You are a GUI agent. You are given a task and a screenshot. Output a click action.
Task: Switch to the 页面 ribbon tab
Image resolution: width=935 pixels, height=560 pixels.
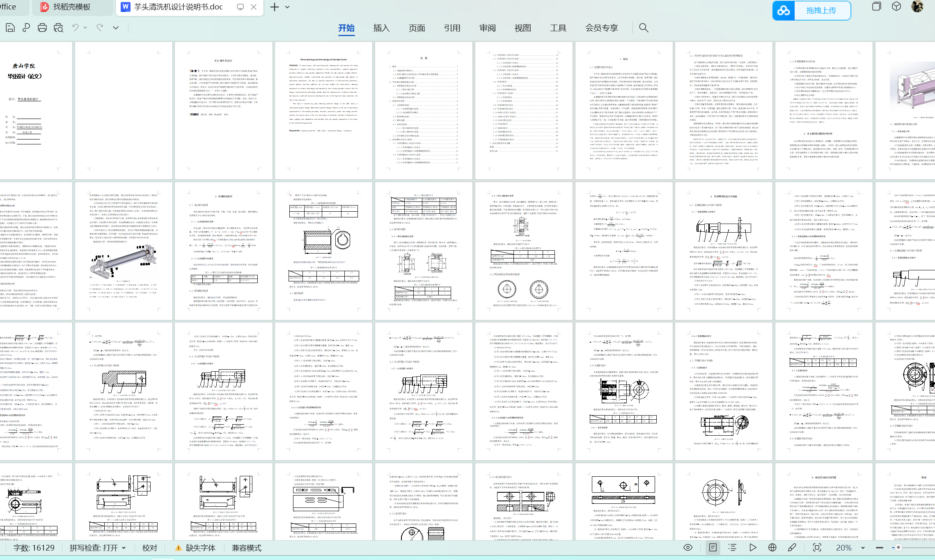coord(417,28)
